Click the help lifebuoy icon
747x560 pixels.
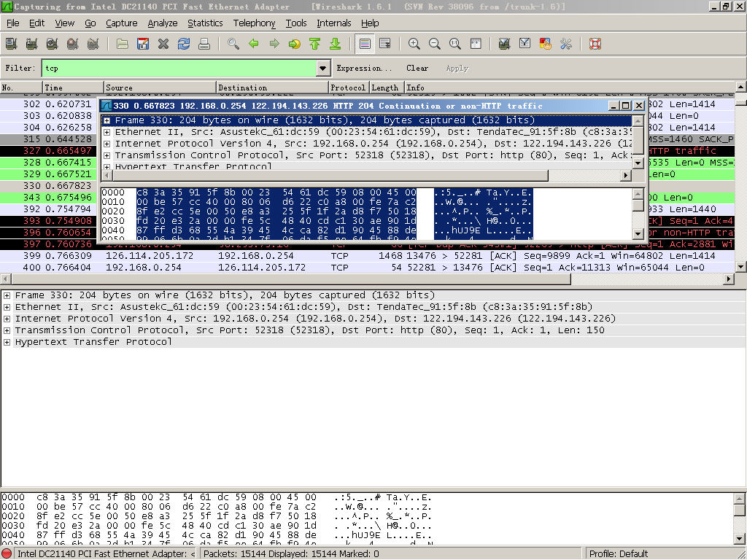point(595,44)
